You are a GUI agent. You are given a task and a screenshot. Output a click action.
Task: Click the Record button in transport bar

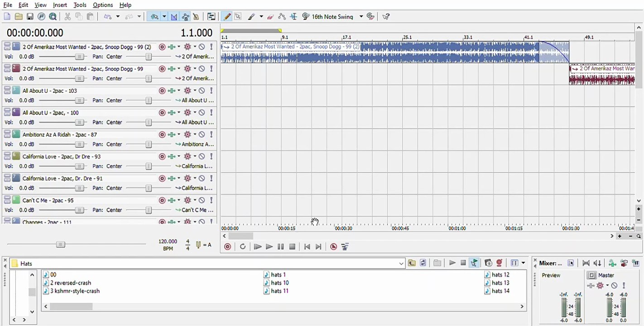tap(227, 247)
